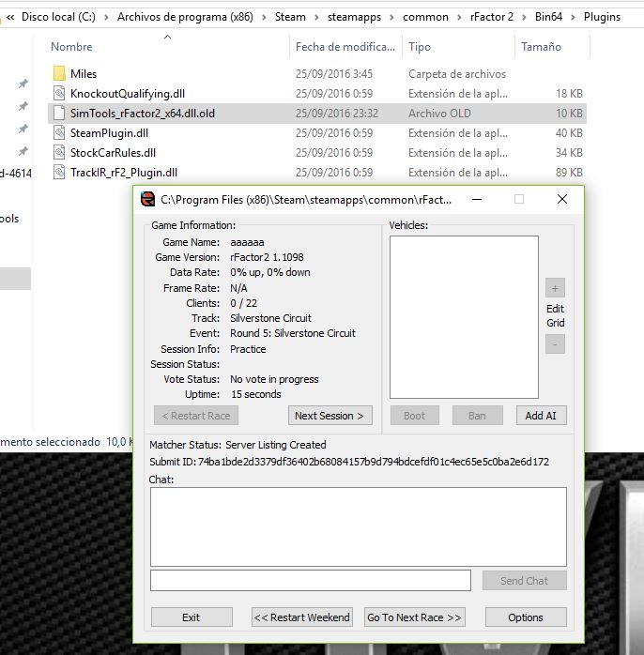644x655 pixels.
Task: Click the StockCarRules.dll file icon
Action: (x=59, y=152)
